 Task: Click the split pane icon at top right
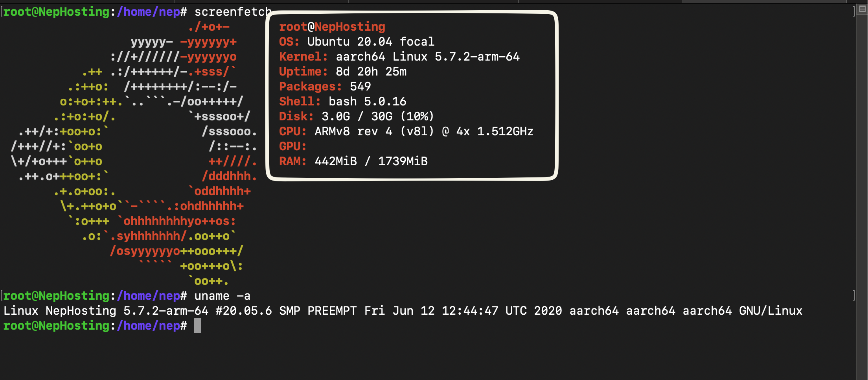pos(862,9)
